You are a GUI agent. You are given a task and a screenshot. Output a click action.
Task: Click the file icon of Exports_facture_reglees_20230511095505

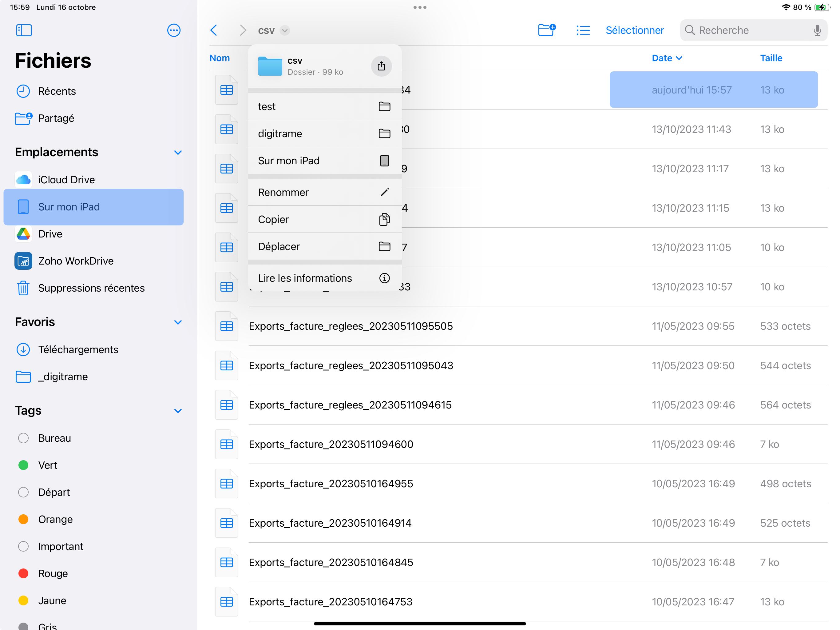point(227,326)
